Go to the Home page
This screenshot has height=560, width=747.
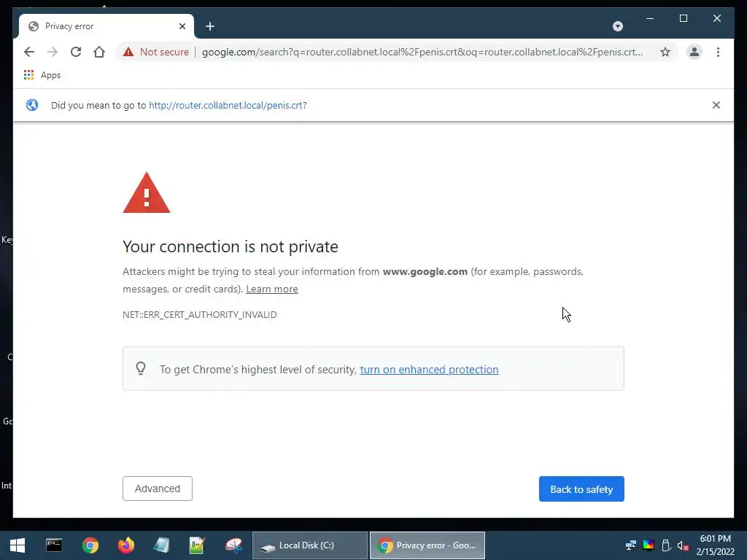[x=99, y=52]
